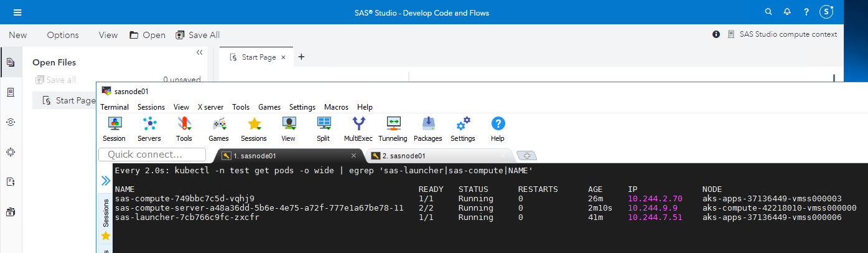The width and height of the screenshot is (868, 253).
Task: Open MobaXterm Session toolbar icon
Action: 114,128
